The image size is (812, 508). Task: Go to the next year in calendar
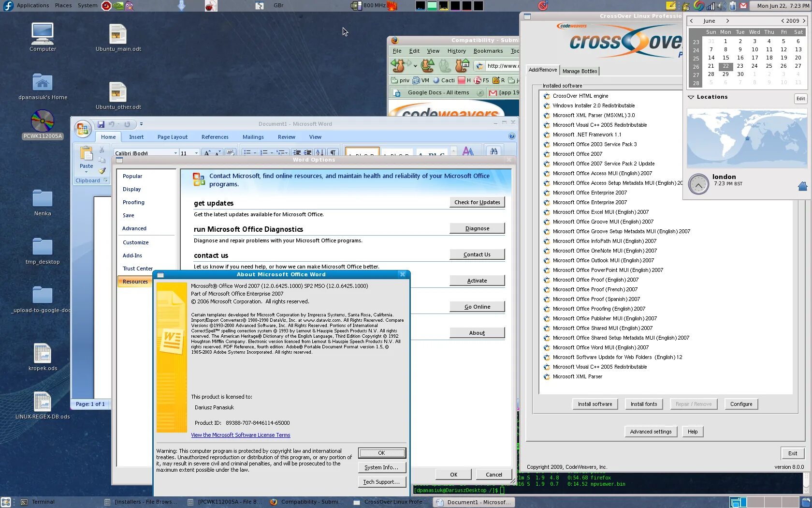(x=804, y=21)
